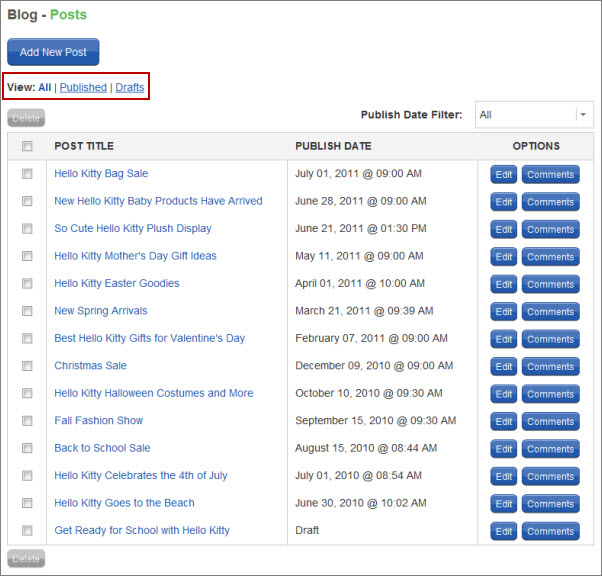Image resolution: width=602 pixels, height=576 pixels.
Task: Check the Valentine's Day Gifts post row
Action: pos(27,338)
